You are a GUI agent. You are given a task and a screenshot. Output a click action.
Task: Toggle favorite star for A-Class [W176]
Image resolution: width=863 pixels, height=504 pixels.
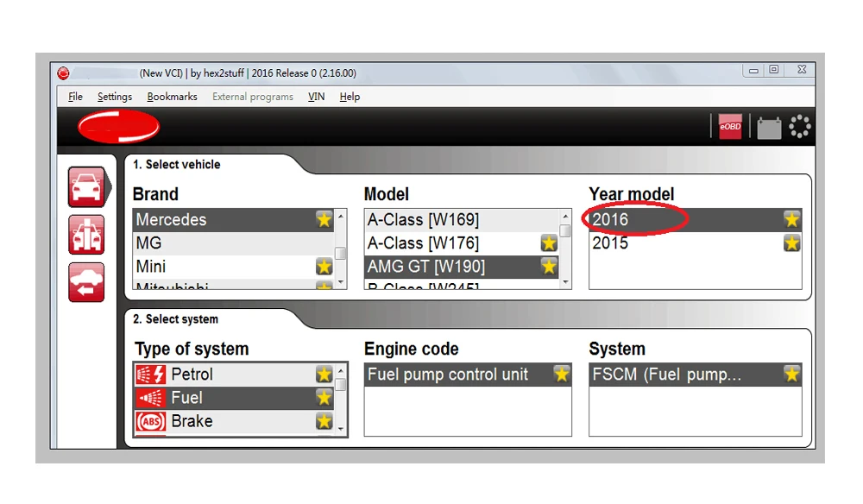tap(549, 243)
